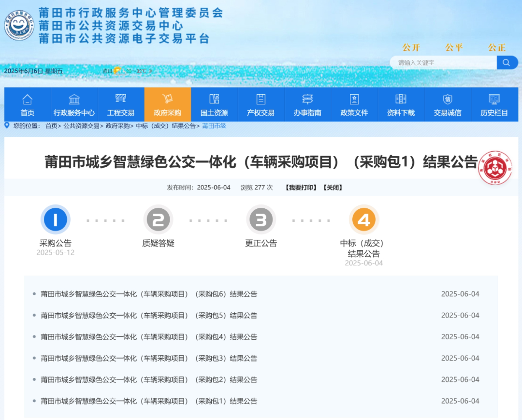Type in keyword search field
The width and height of the screenshot is (522, 420).
443,62
